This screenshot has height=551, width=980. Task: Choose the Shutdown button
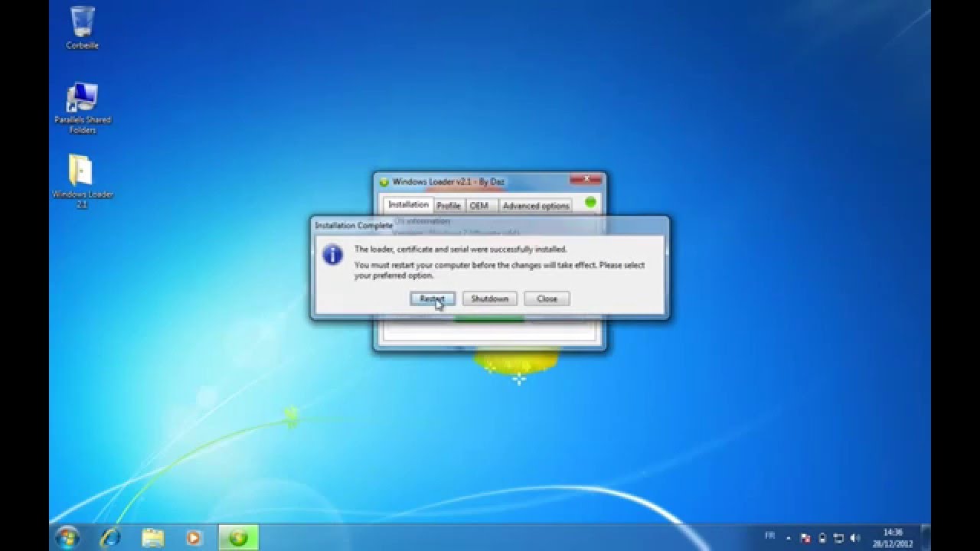tap(490, 298)
